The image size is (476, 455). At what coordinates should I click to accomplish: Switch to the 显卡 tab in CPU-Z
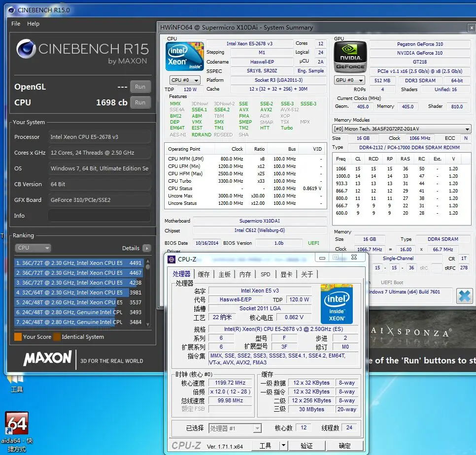pyautogui.click(x=286, y=274)
